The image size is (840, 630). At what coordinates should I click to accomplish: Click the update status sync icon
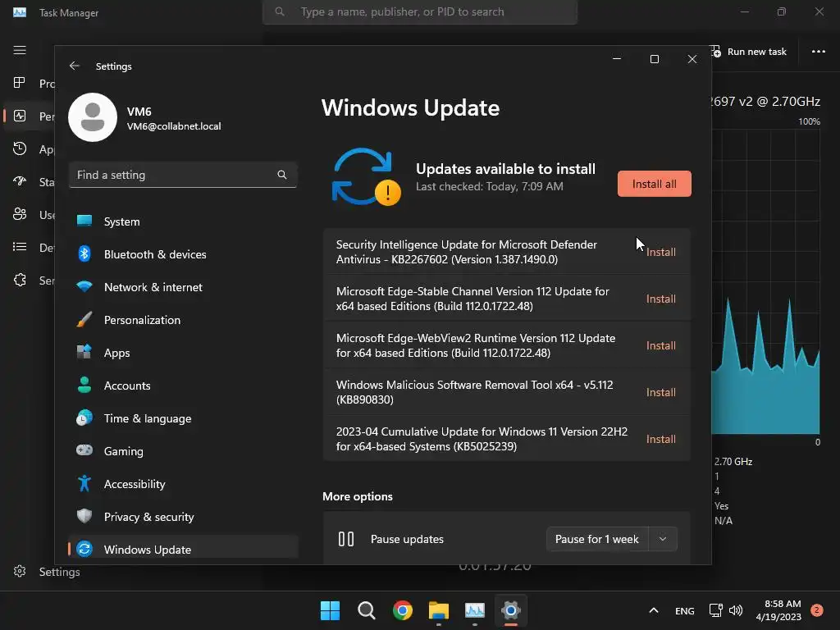366,176
